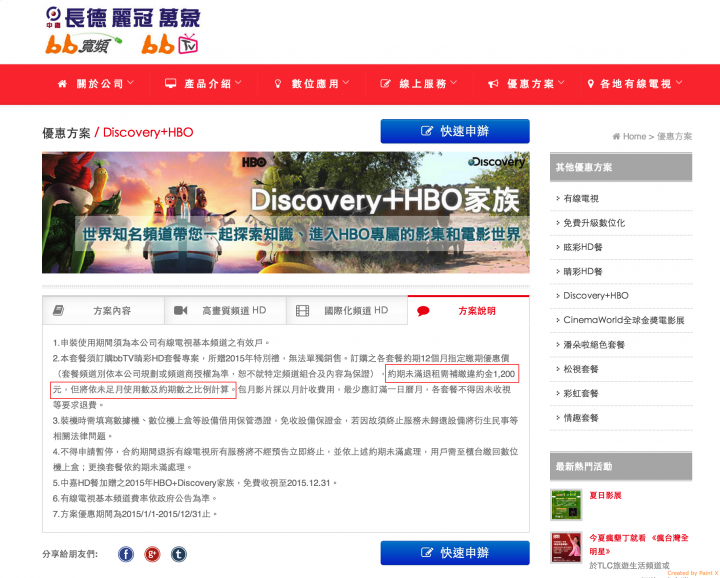Click the monitor icon beside 產品介紹

pos(170,84)
